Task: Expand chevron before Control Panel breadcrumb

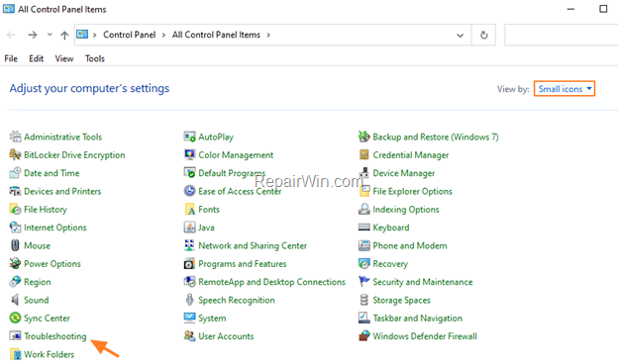Action: click(x=95, y=35)
